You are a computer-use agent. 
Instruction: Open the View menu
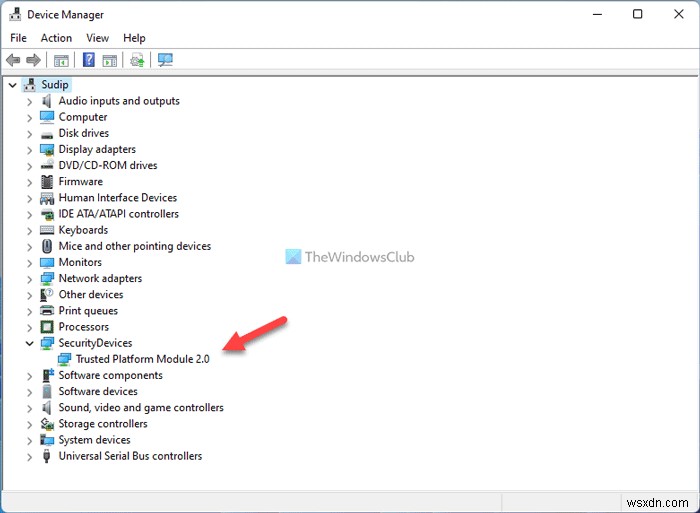pos(97,38)
